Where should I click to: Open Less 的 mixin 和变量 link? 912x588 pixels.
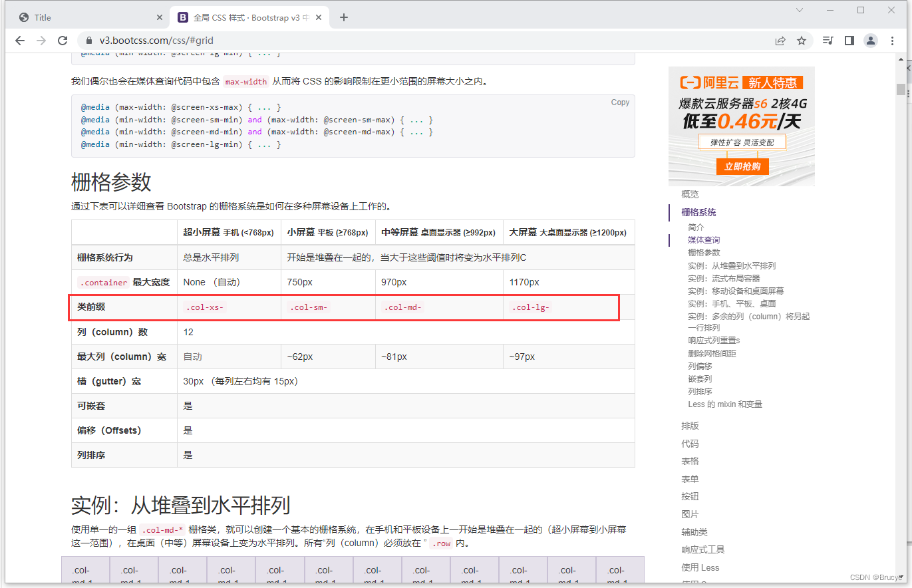point(725,404)
